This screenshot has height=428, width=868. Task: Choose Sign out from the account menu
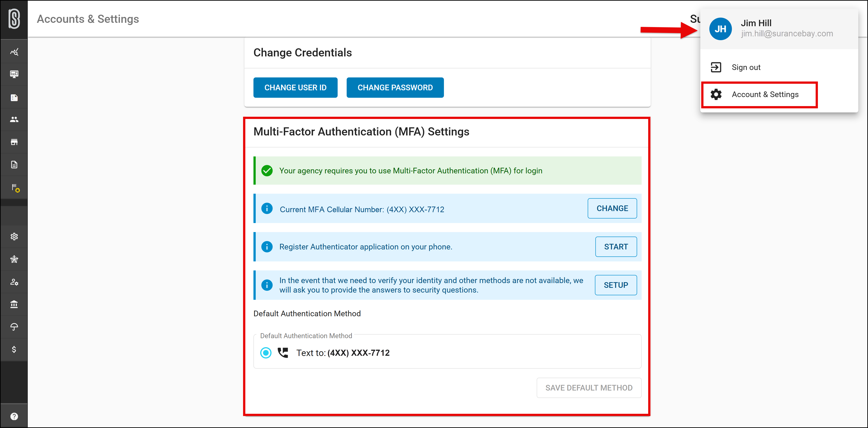(746, 67)
